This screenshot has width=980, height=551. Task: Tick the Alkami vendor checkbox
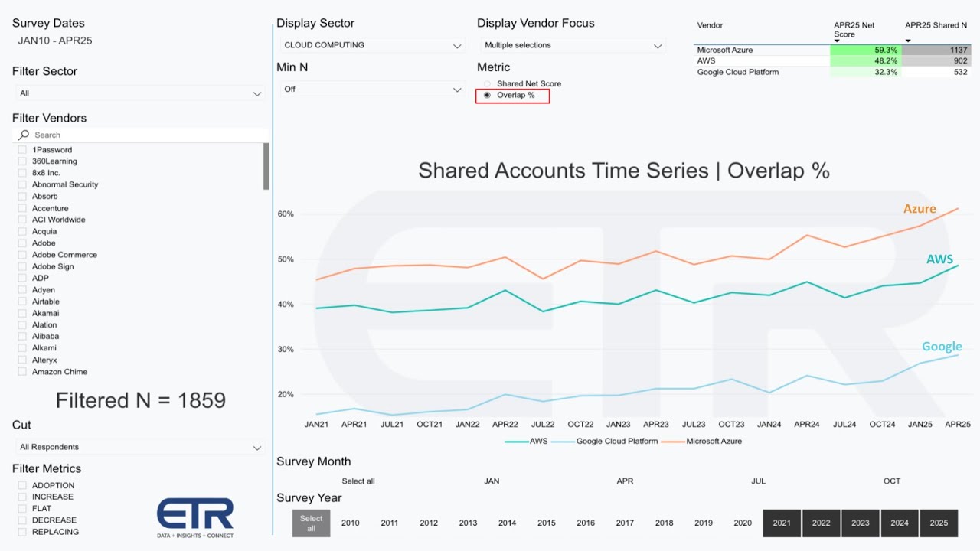(23, 348)
